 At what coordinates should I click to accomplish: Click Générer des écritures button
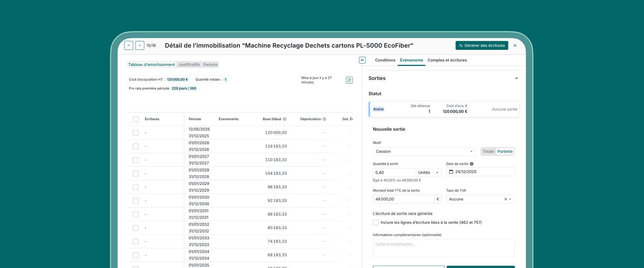pos(482,45)
